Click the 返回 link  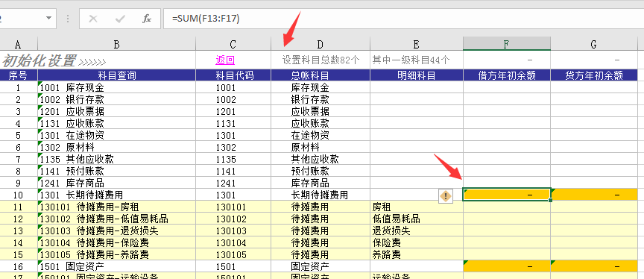[x=225, y=60]
